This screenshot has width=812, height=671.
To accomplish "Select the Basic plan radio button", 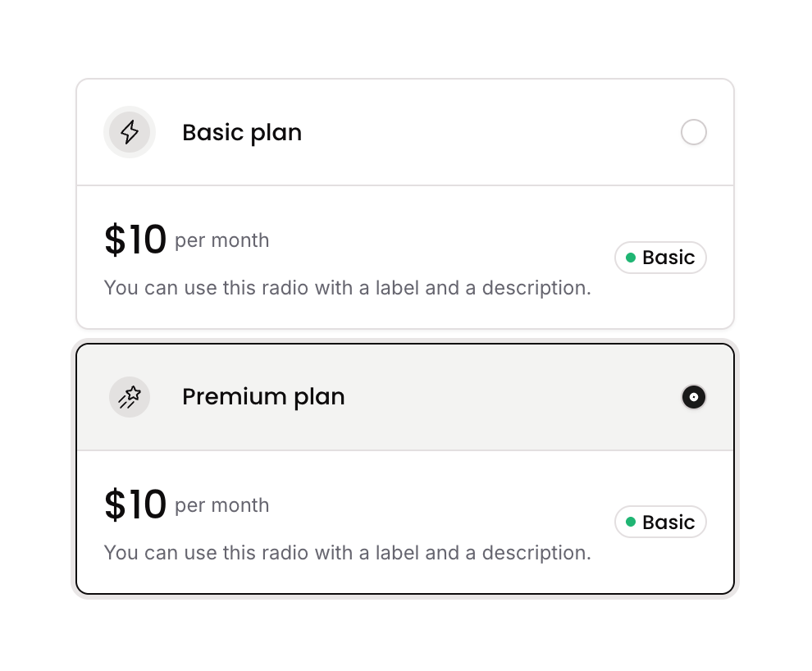I will tap(694, 132).
